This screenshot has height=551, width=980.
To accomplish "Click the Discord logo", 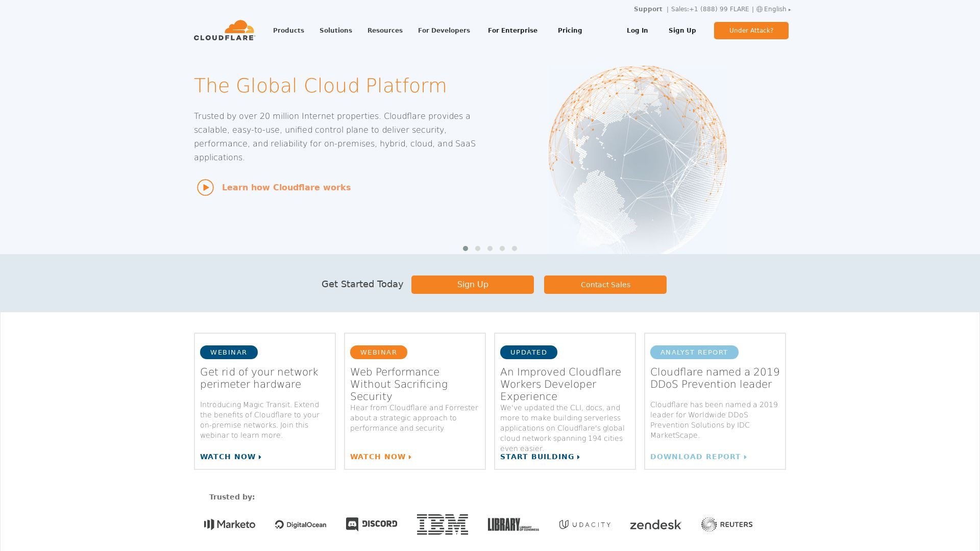I will pyautogui.click(x=372, y=524).
